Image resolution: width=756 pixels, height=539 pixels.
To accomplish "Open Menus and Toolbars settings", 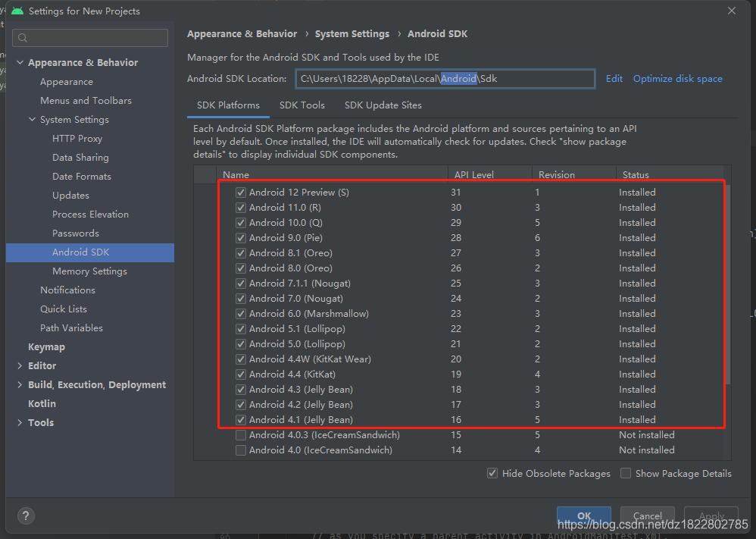I will pos(86,100).
